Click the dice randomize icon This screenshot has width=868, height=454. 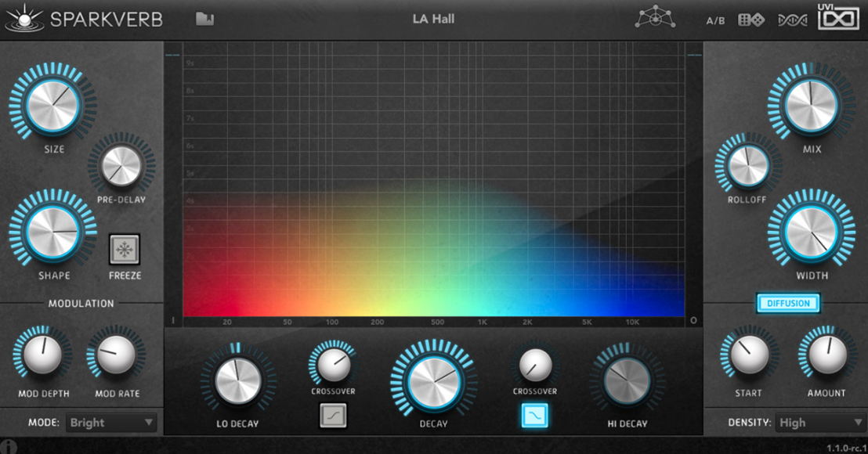pyautogui.click(x=751, y=20)
